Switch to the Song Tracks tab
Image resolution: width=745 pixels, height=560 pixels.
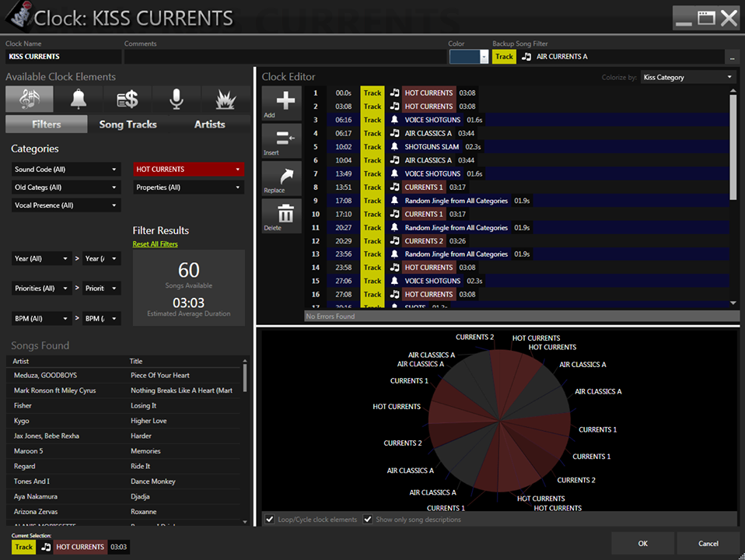coord(128,124)
